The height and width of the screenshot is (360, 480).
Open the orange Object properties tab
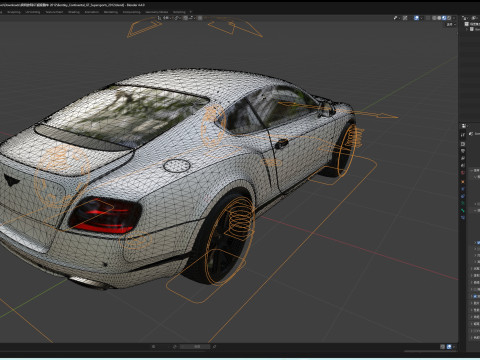point(463,182)
